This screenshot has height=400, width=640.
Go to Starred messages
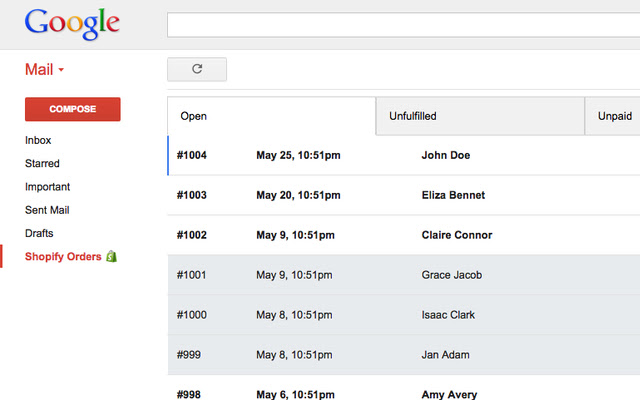point(42,164)
